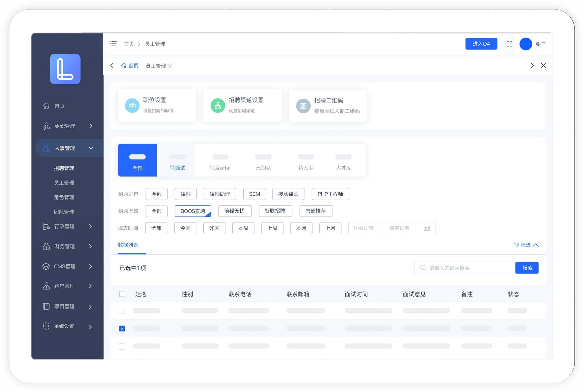Open the 职位设置 briefcase icon card
584x392 pixels.
click(132, 106)
